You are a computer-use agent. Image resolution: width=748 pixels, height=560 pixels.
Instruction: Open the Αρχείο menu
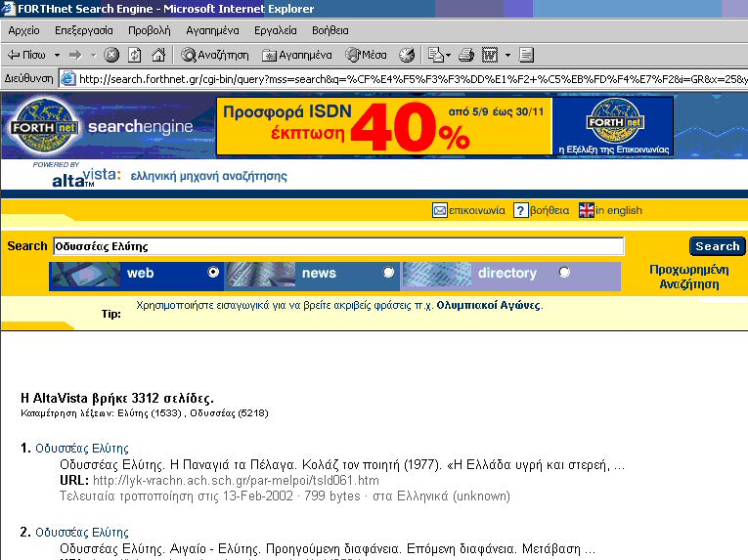pyautogui.click(x=23, y=30)
